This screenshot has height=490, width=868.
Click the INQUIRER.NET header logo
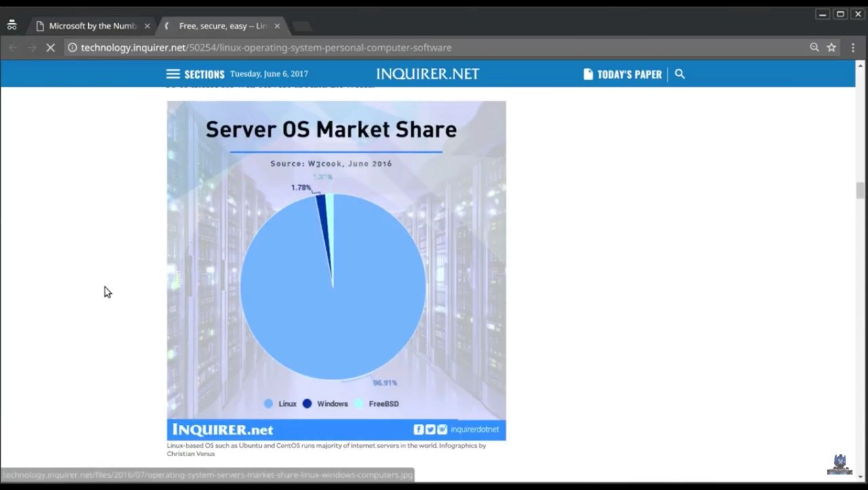[428, 74]
